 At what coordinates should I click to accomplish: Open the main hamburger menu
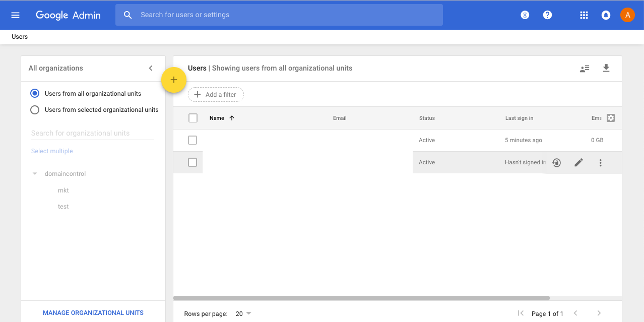pos(15,15)
